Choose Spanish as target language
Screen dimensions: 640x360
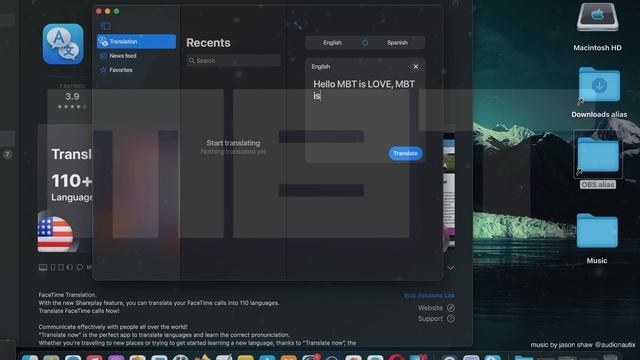[x=397, y=42]
